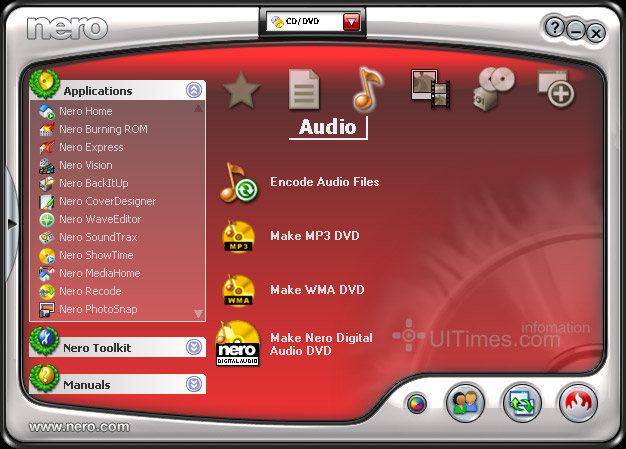Click the left edge side panel arrow
626x449 pixels.
12,224
